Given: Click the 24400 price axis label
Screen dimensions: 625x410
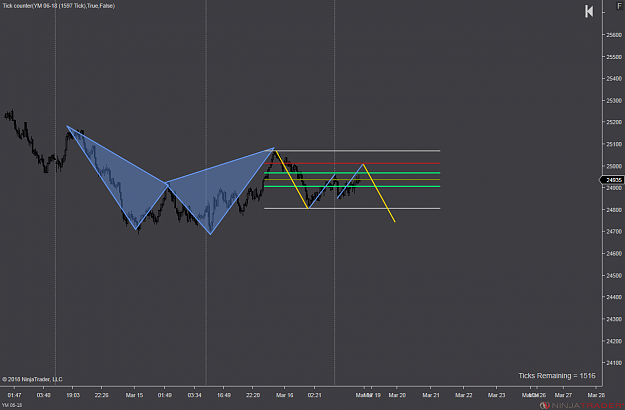Looking at the screenshot, I should pos(614,297).
